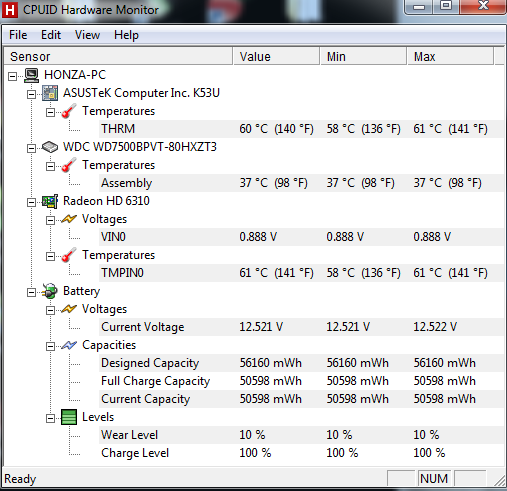This screenshot has width=507, height=491.
Task: Click the Capacities blue graph icon
Action: pos(69,345)
